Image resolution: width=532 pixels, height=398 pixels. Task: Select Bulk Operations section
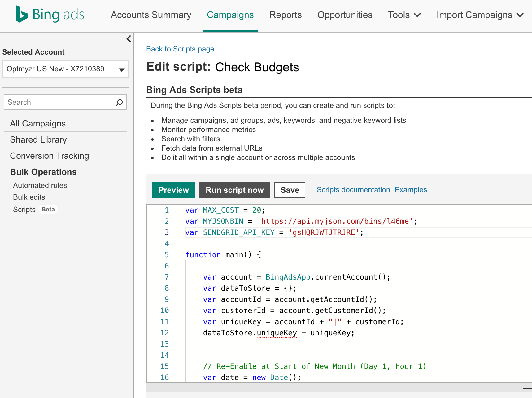click(x=43, y=172)
